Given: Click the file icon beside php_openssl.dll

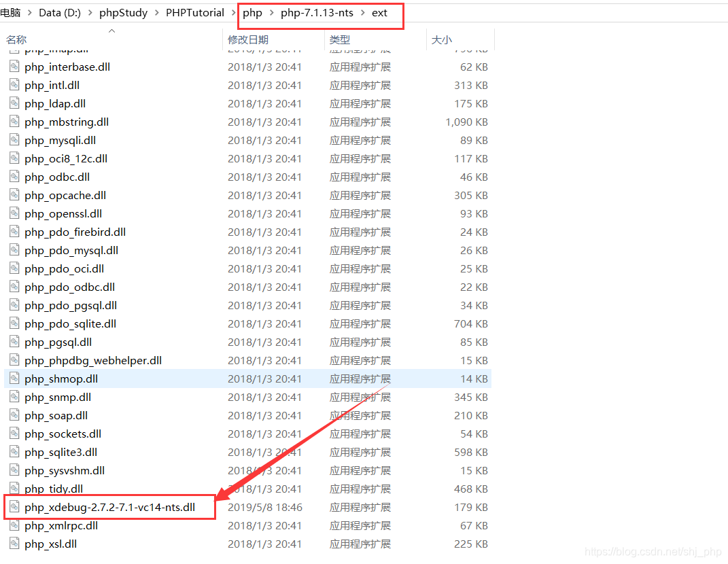Looking at the screenshot, I should (14, 213).
